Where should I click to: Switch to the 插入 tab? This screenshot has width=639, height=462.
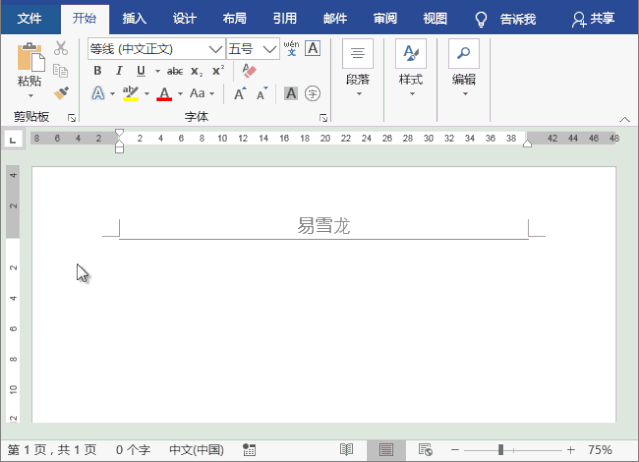coord(134,18)
